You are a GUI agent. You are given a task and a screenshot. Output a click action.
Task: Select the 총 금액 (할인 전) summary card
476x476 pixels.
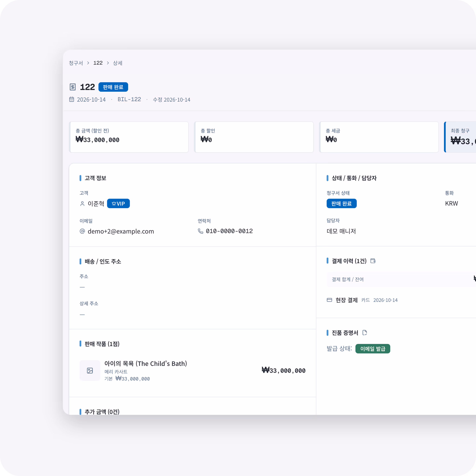(x=129, y=137)
